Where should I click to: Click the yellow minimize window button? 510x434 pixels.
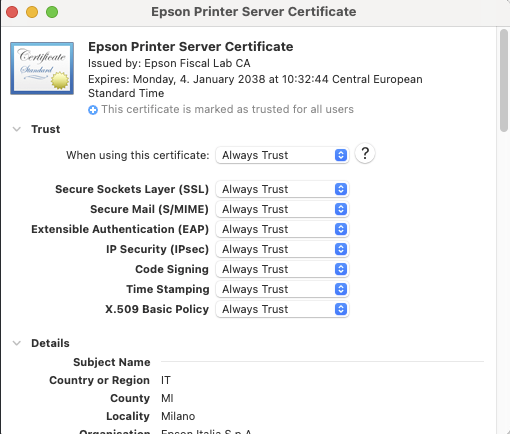pyautogui.click(x=32, y=12)
